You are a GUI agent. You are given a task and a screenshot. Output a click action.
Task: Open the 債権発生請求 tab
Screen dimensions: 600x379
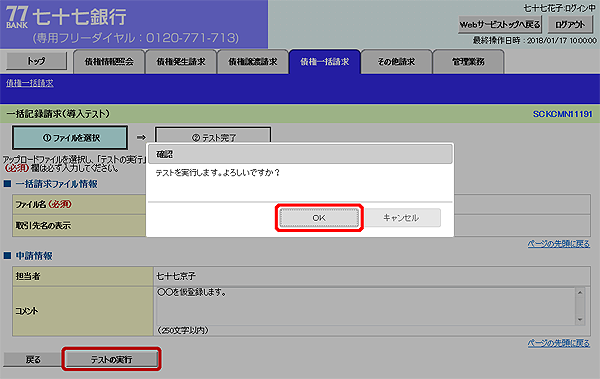coord(181,62)
